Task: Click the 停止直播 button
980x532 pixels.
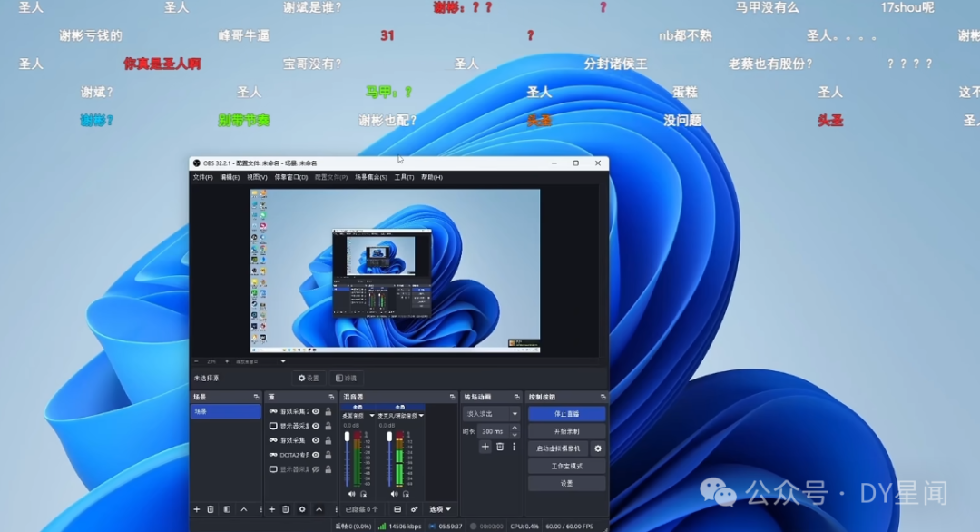Action: [567, 414]
